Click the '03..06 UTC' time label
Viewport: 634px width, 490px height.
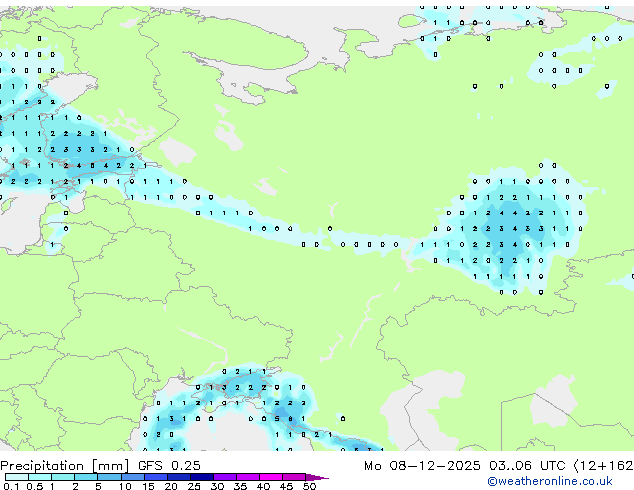click(x=527, y=466)
